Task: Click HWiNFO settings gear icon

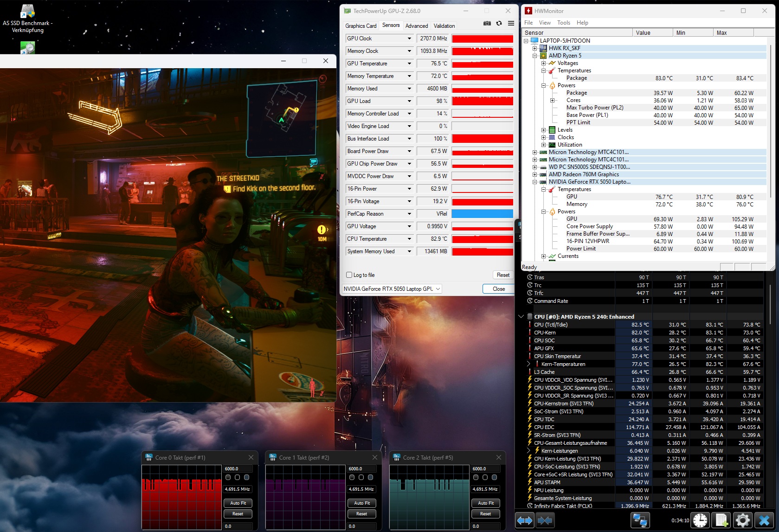Action: [x=742, y=520]
